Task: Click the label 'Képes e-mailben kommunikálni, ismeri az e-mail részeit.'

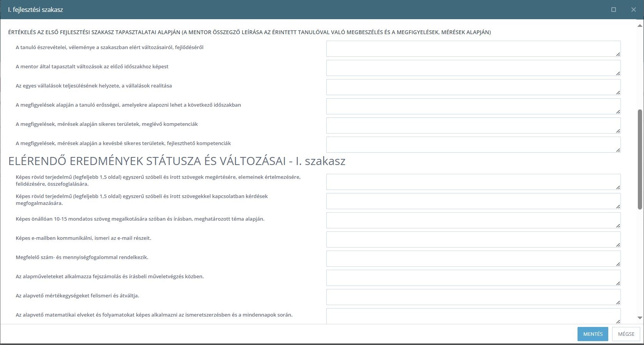Action: (x=83, y=238)
